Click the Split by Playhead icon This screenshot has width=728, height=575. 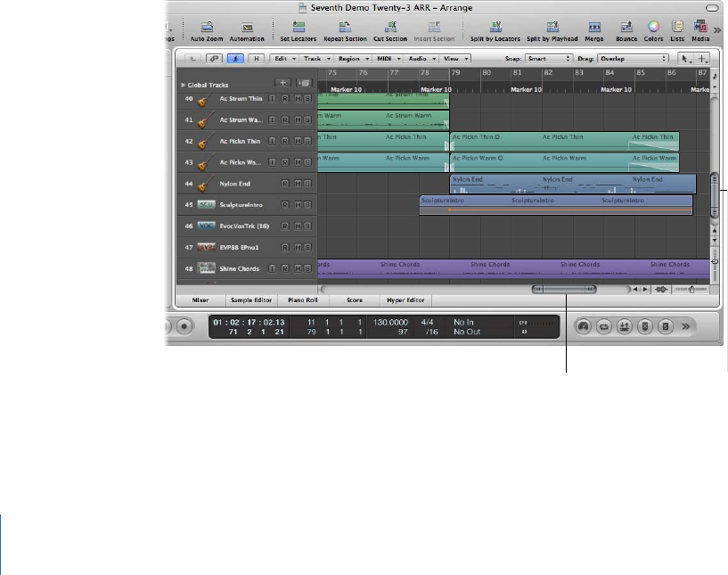(552, 27)
